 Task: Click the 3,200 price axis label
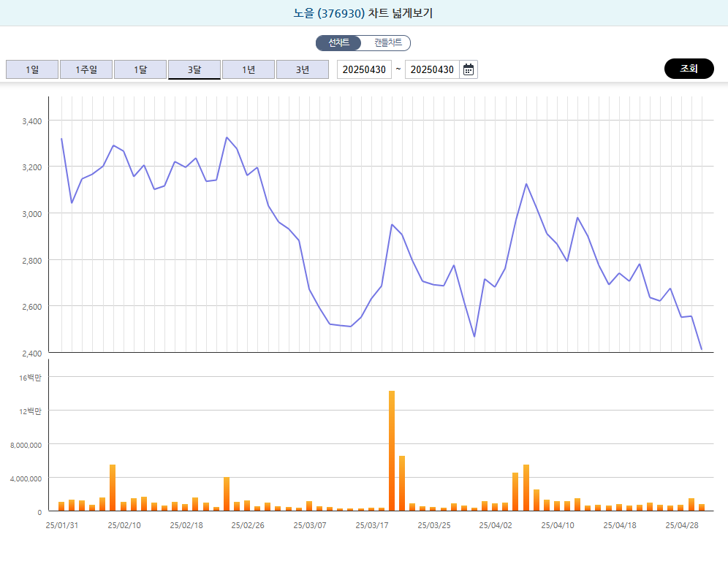coord(32,167)
